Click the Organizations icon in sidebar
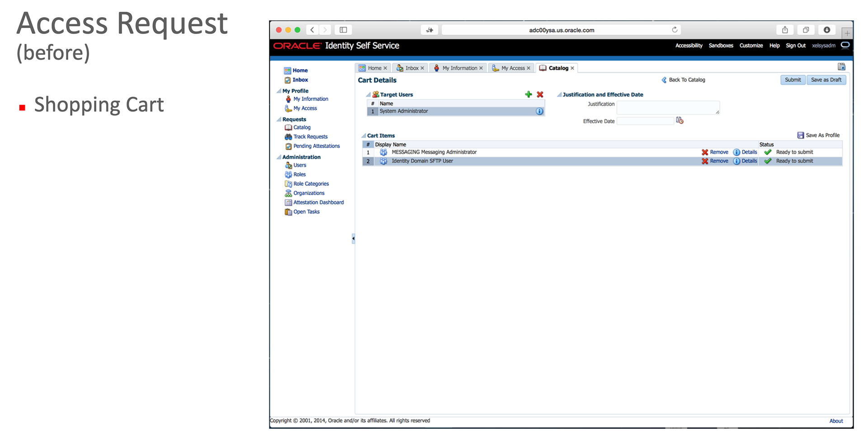Viewport: 868px width, 441px height. pos(288,193)
